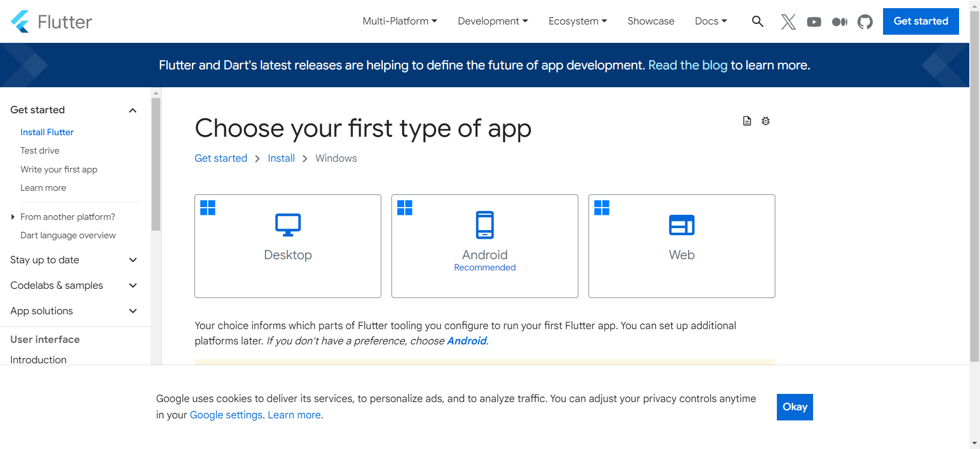Open the Medium blog icon

(x=839, y=21)
